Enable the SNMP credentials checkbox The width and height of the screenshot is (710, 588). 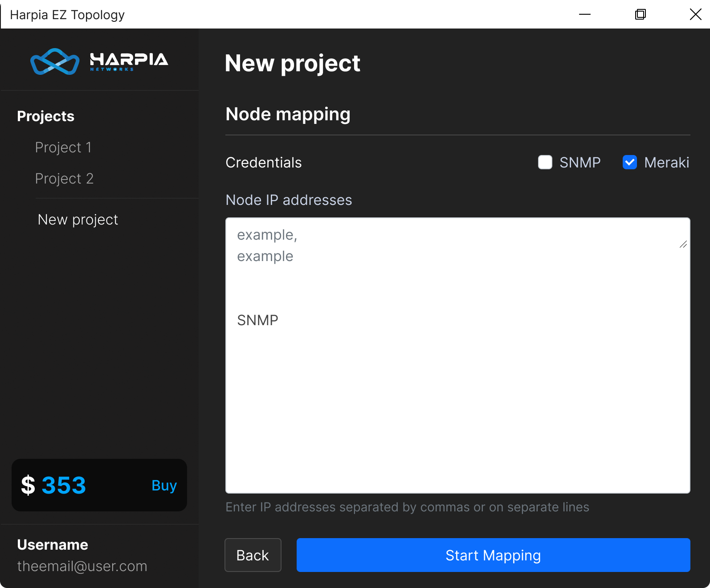545,162
